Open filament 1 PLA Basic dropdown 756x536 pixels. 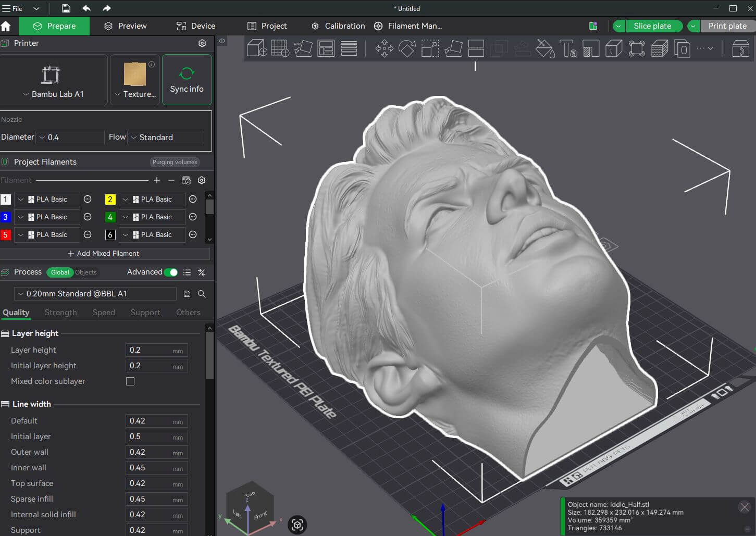(x=47, y=200)
